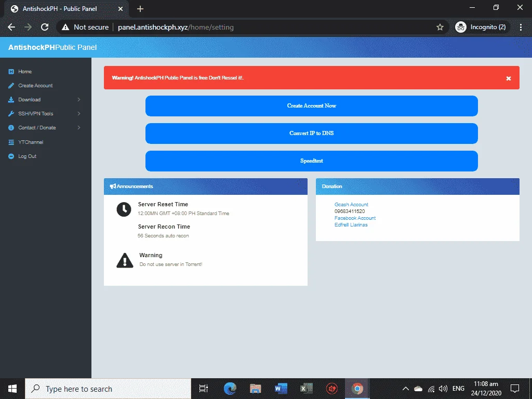Go back to the previous browser page
This screenshot has height=399, width=532.
coord(11,27)
